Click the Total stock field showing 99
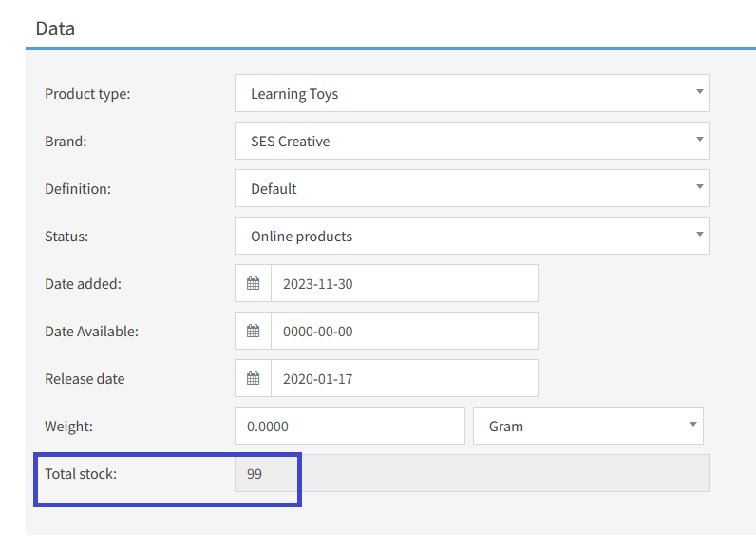 [472, 473]
